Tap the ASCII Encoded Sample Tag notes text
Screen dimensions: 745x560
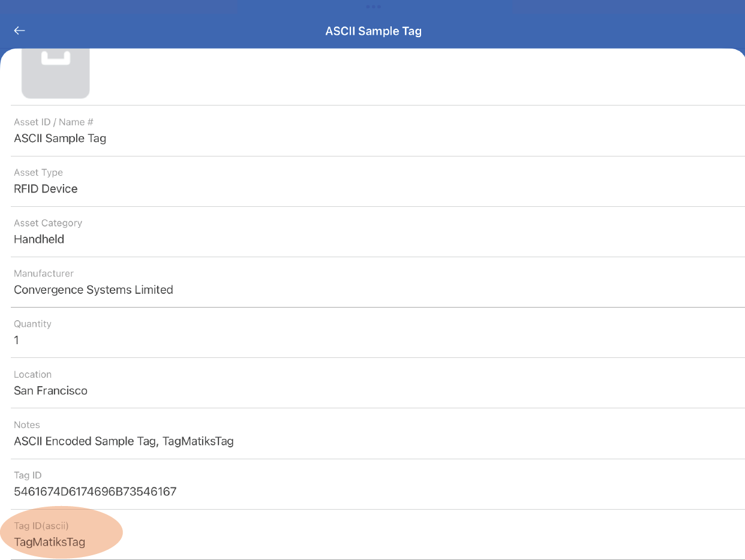124,441
